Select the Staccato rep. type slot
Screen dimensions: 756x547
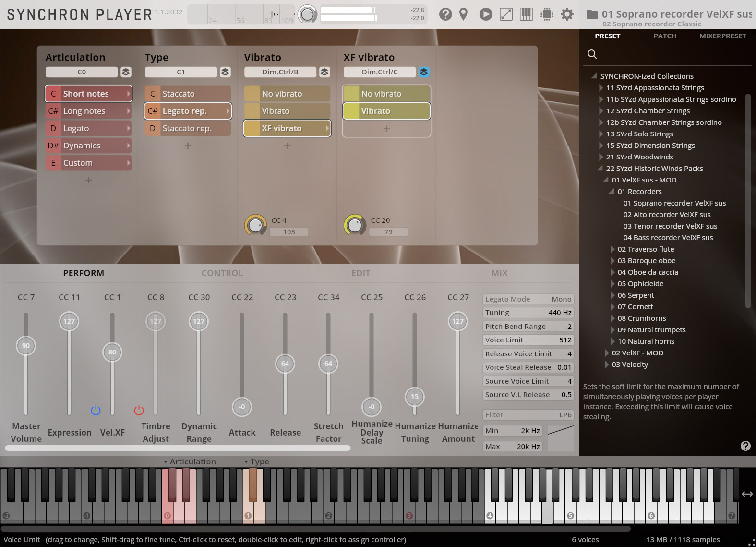[188, 128]
